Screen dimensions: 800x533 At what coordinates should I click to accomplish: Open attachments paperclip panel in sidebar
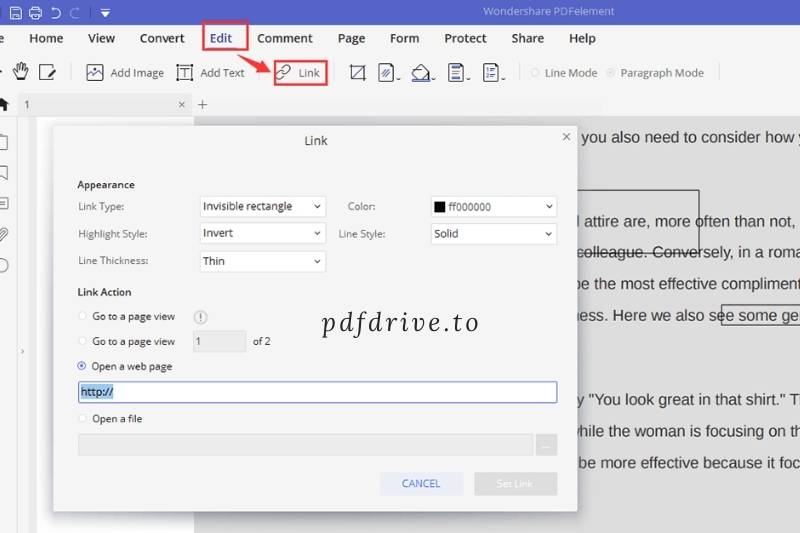4,234
